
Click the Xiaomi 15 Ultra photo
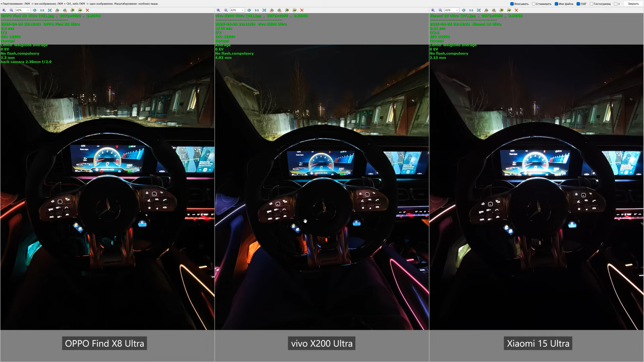[537, 187]
